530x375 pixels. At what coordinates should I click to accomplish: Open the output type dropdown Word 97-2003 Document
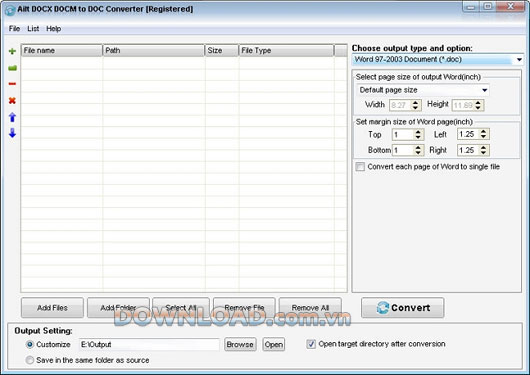(x=437, y=60)
